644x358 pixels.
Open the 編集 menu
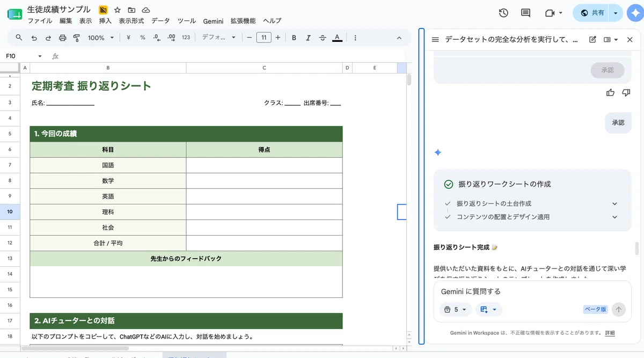(66, 21)
